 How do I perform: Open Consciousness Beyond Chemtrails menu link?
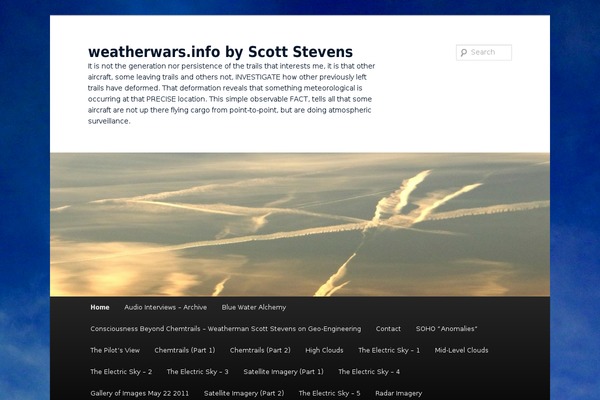point(226,329)
